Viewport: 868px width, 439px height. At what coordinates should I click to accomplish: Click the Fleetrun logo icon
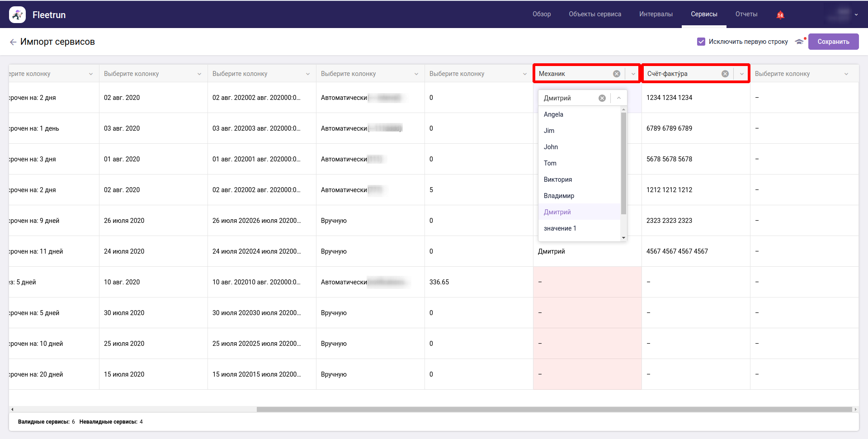click(17, 15)
